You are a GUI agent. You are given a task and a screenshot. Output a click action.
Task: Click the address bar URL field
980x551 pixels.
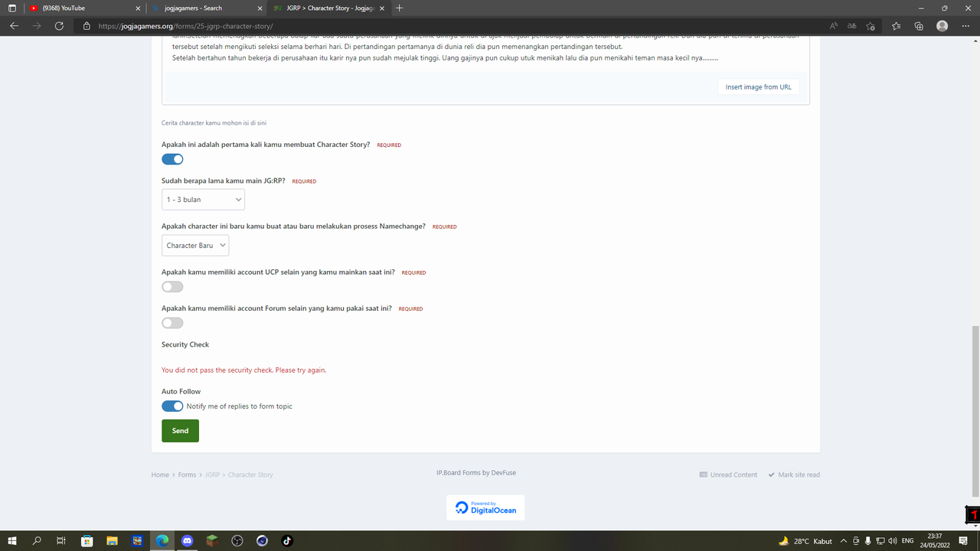[459, 25]
